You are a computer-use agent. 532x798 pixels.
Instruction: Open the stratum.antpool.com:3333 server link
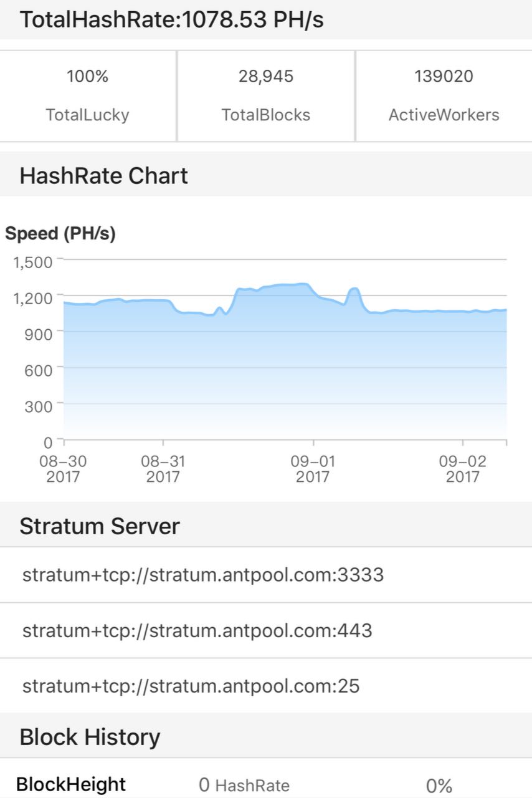pyautogui.click(x=203, y=575)
